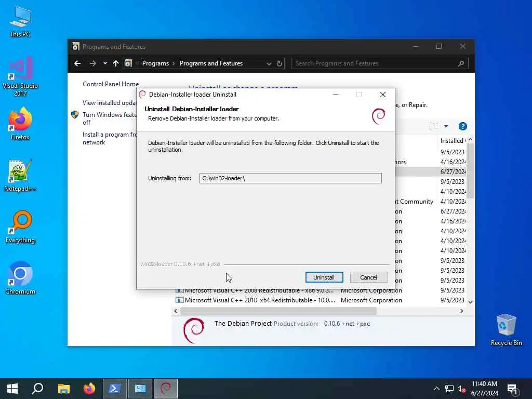532x399 pixels.
Task: Open This PC desktop icon
Action: tap(20, 22)
